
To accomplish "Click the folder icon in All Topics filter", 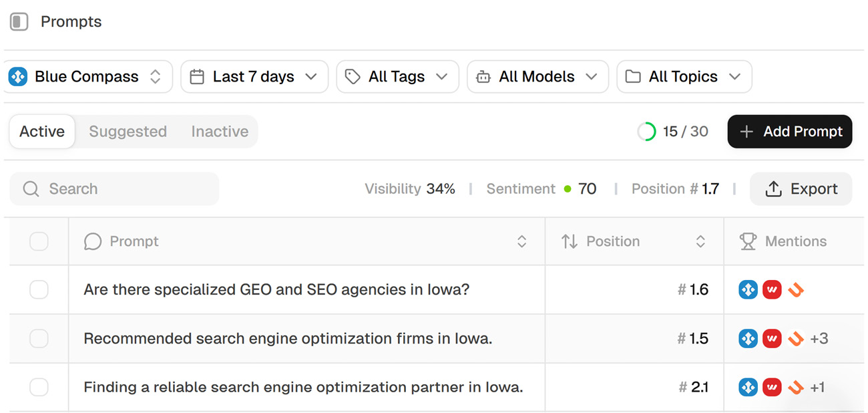I will (x=634, y=76).
